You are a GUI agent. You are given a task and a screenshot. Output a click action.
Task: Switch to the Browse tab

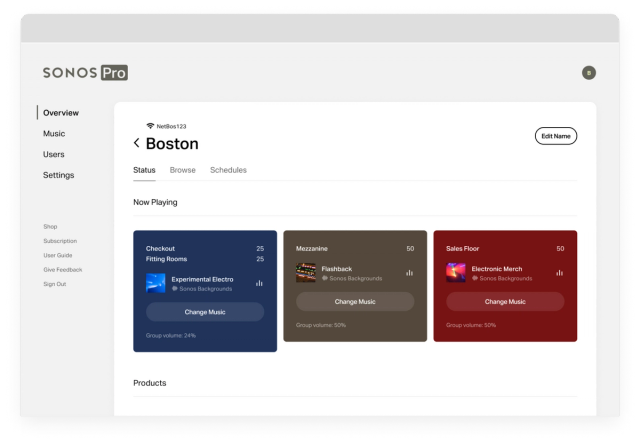click(182, 170)
